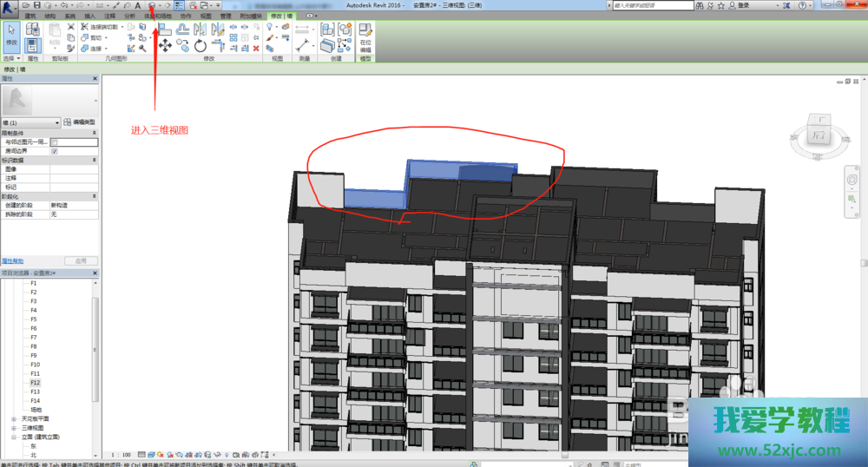
Task: Toggle the 与邻近图元一同 checkbox
Action: (x=55, y=141)
